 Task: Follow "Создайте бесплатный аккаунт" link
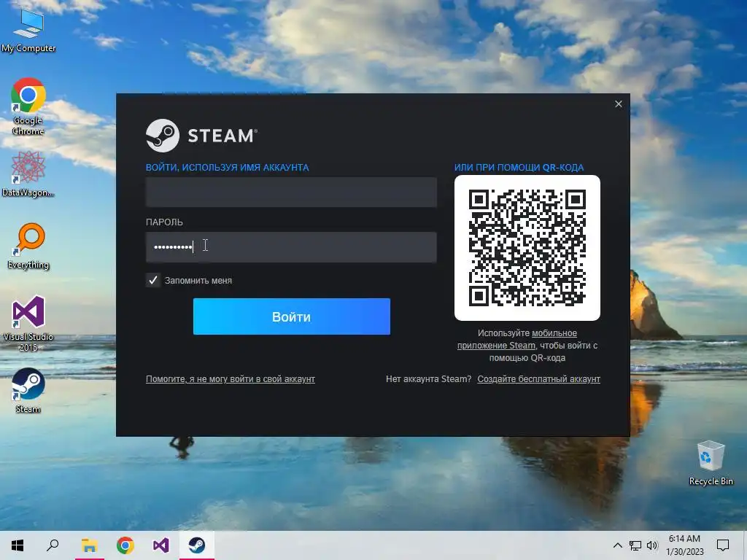(539, 379)
